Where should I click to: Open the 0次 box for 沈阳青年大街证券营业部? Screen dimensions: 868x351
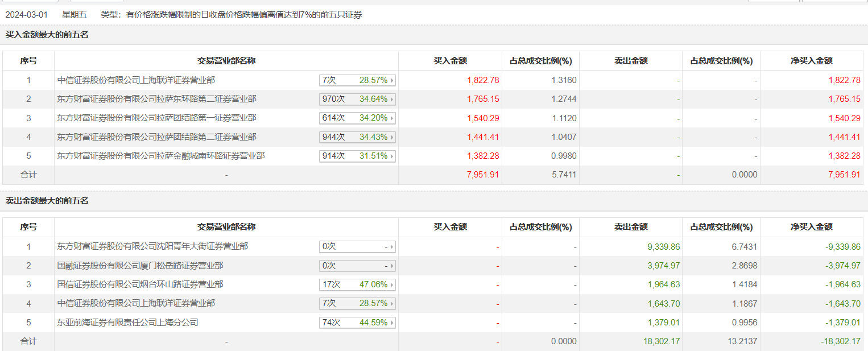point(357,246)
